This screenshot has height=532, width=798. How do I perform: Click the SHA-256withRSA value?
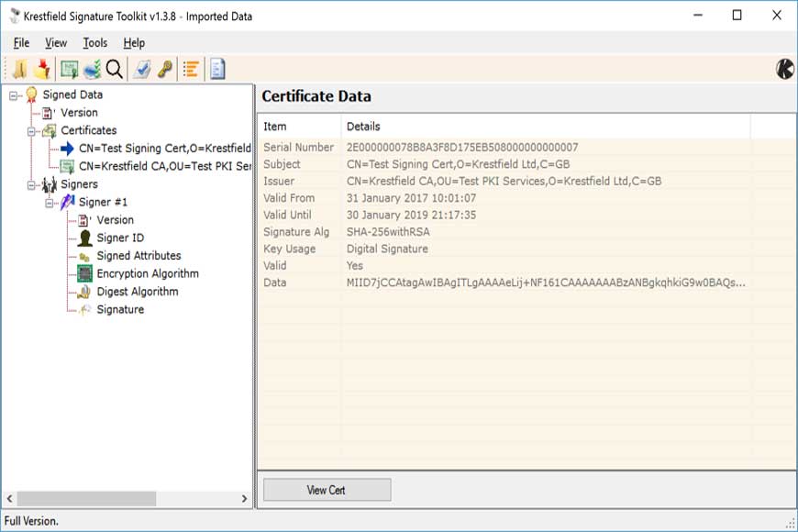point(388,232)
